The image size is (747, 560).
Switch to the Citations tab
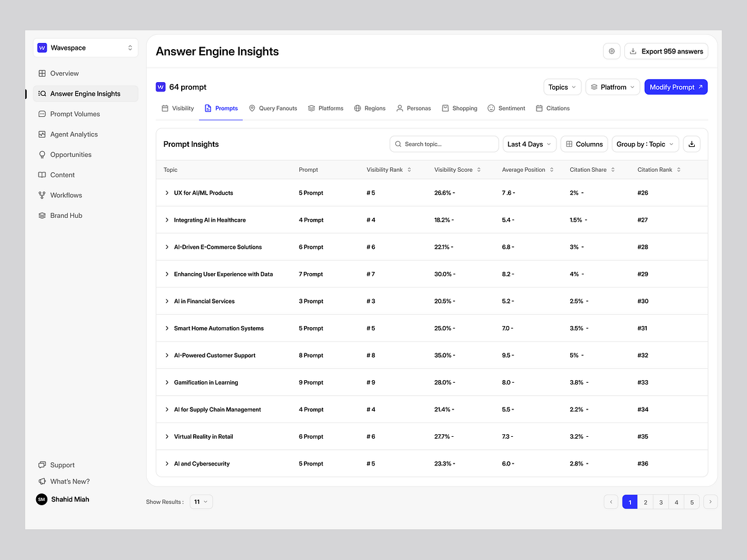tap(553, 108)
